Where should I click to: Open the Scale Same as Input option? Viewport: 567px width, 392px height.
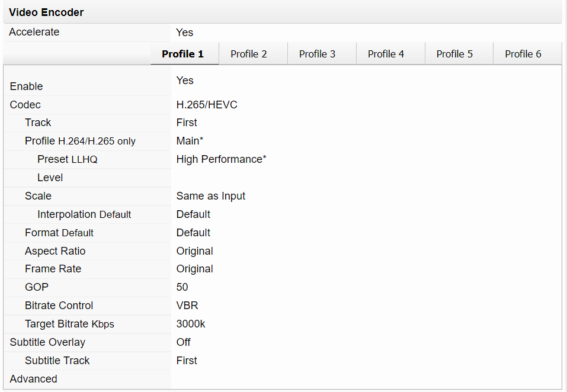pos(210,196)
